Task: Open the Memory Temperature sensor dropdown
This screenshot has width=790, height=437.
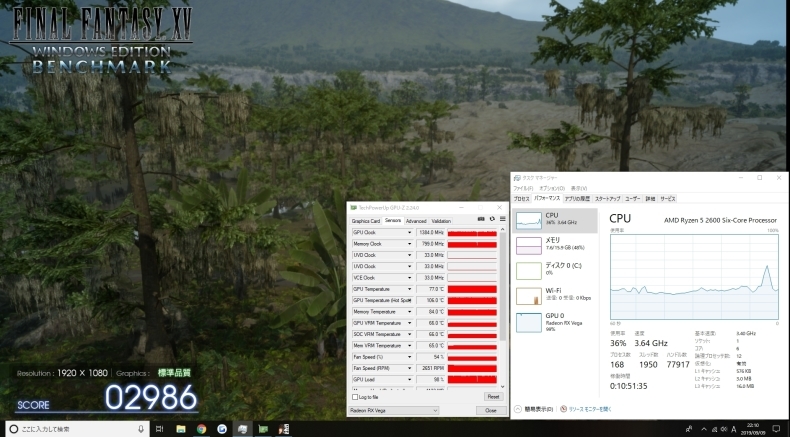Action: tap(409, 311)
